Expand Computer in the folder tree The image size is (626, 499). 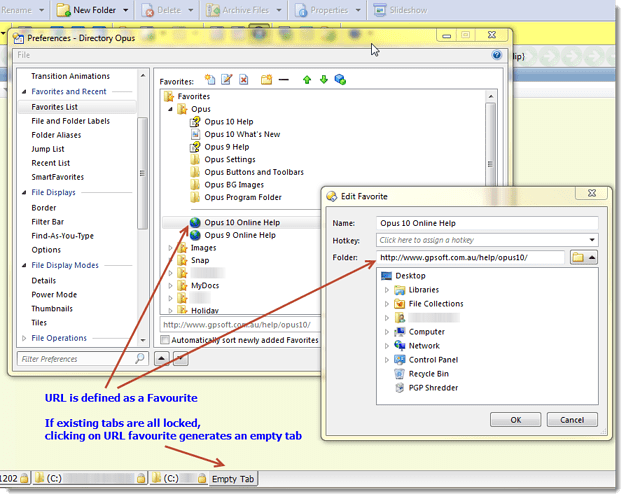point(386,332)
